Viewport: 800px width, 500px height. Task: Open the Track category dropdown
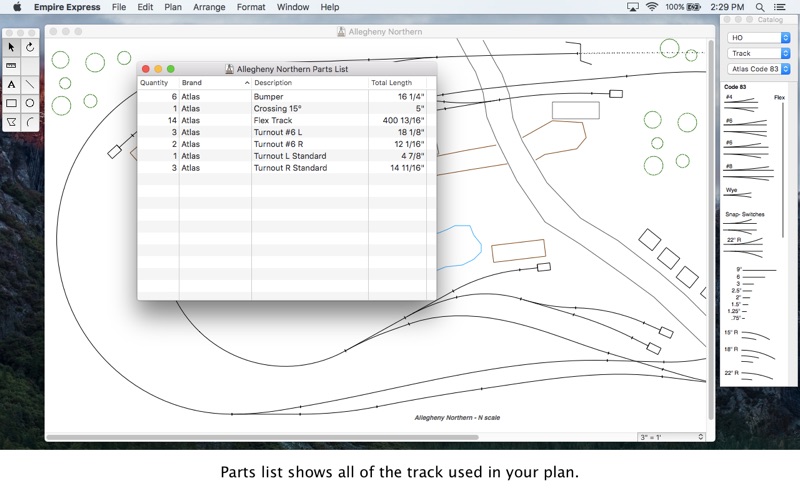758,53
